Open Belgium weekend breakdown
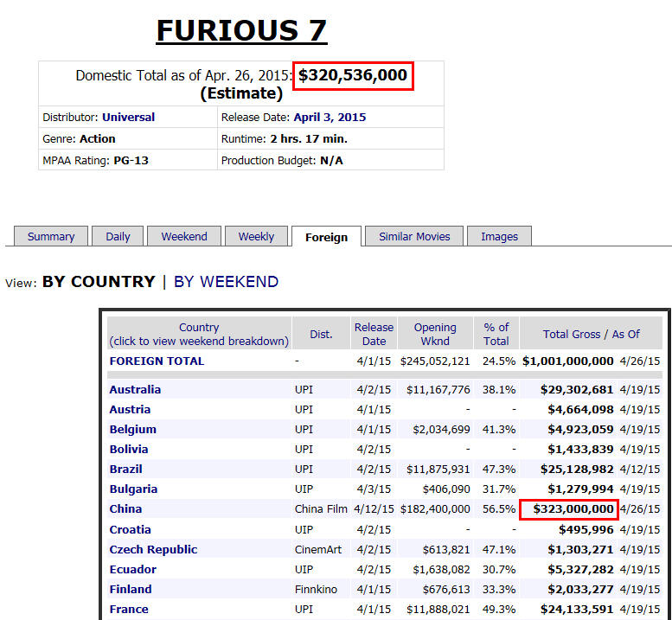Screen dimensions: 672x620 (x=133, y=429)
